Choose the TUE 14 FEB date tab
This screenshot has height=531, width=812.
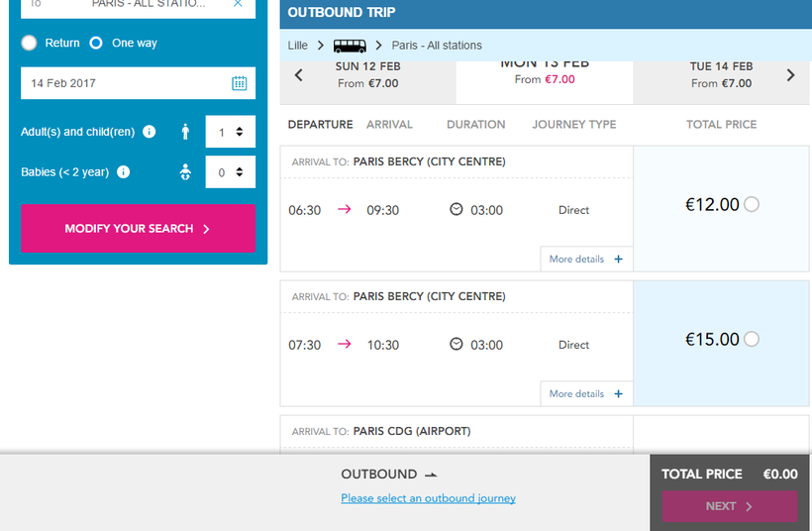pos(721,75)
